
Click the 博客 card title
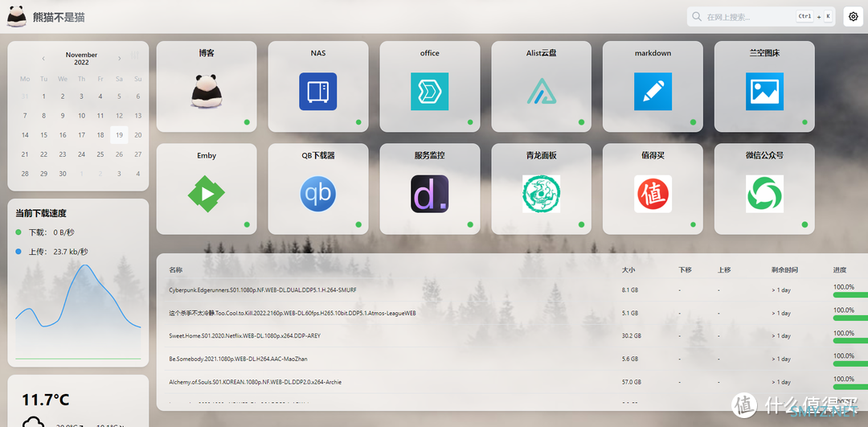click(x=207, y=53)
